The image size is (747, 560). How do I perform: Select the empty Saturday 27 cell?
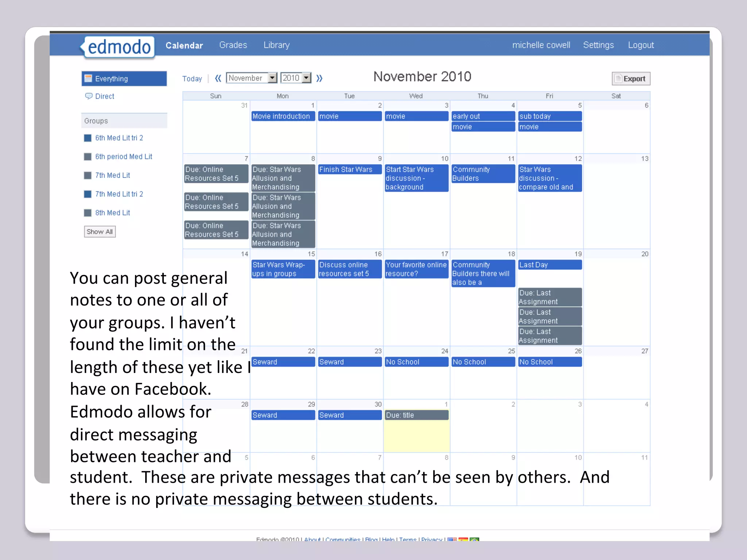coord(617,373)
